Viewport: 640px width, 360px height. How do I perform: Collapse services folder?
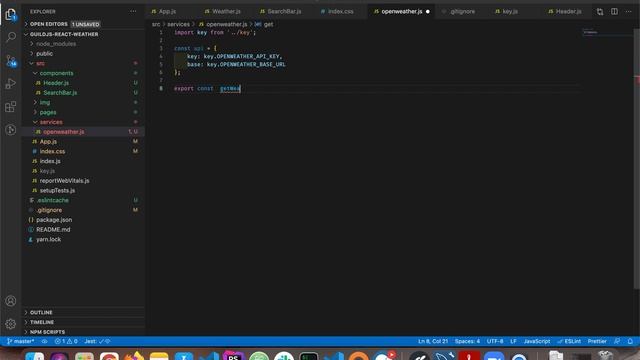pyautogui.click(x=83, y=122)
